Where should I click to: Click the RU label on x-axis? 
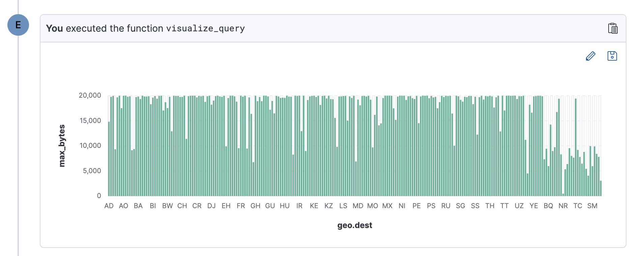click(x=446, y=206)
